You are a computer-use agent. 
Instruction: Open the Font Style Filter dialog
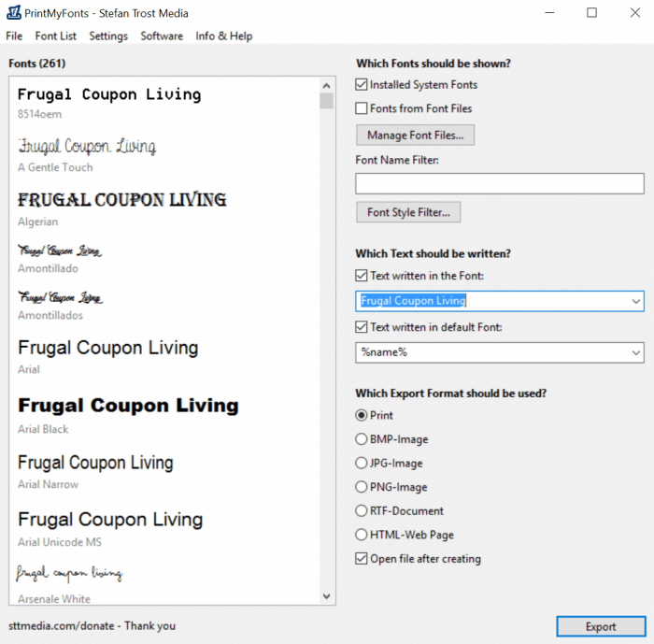[408, 212]
